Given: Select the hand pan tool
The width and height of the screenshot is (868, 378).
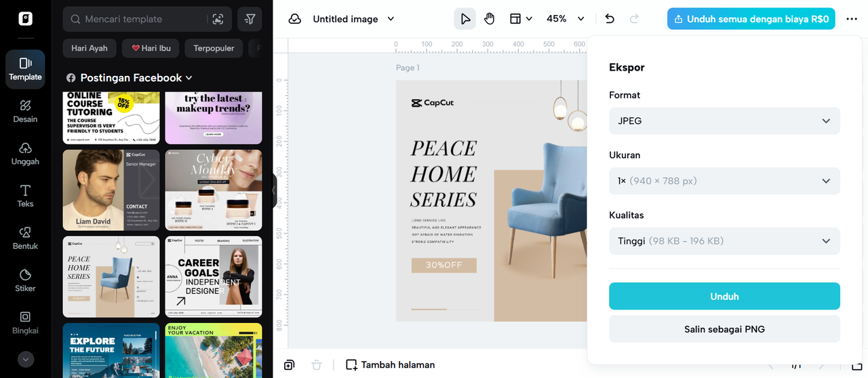Looking at the screenshot, I should coord(490,19).
